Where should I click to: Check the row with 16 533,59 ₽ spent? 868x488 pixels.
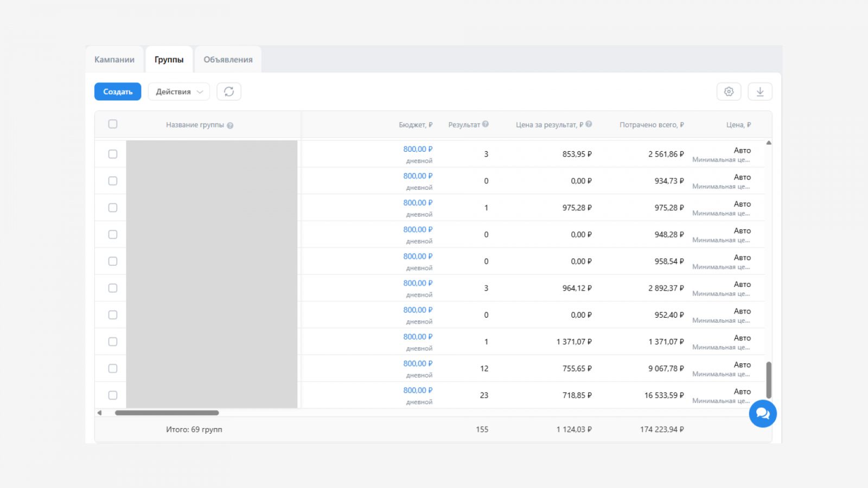point(113,395)
